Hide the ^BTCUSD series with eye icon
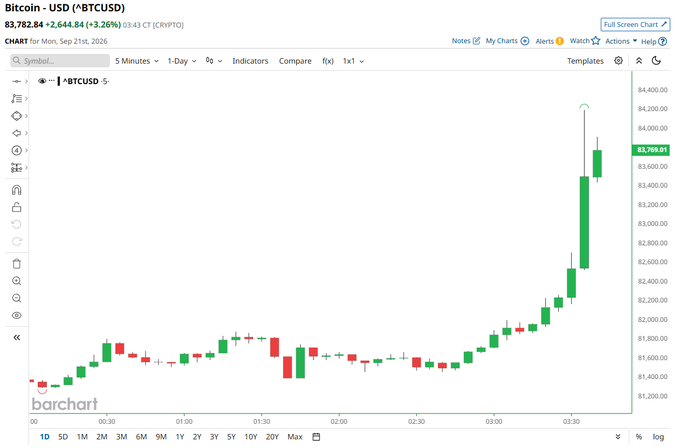The image size is (680, 448). click(42, 81)
